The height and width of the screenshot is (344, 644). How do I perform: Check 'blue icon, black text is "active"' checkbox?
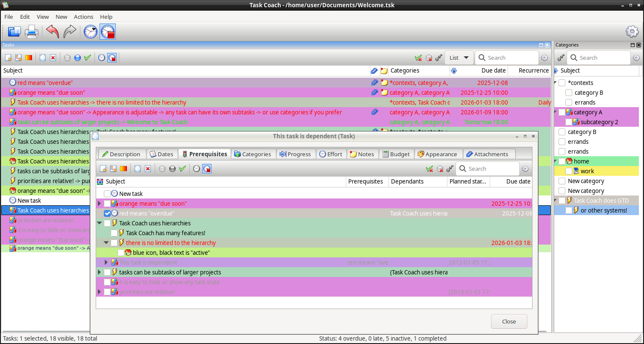121,253
